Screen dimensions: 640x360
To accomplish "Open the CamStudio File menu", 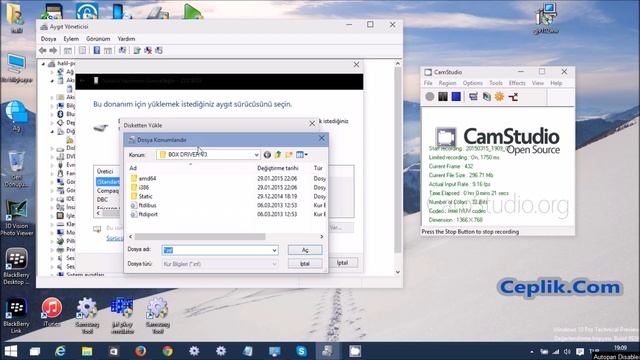I will tap(428, 83).
